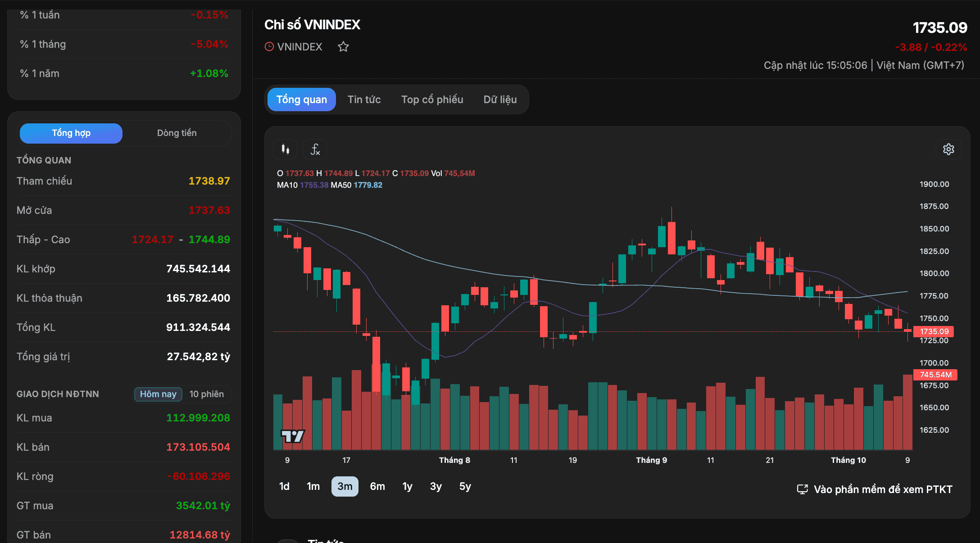Set chart range to 6m
The width and height of the screenshot is (980, 543).
point(377,486)
